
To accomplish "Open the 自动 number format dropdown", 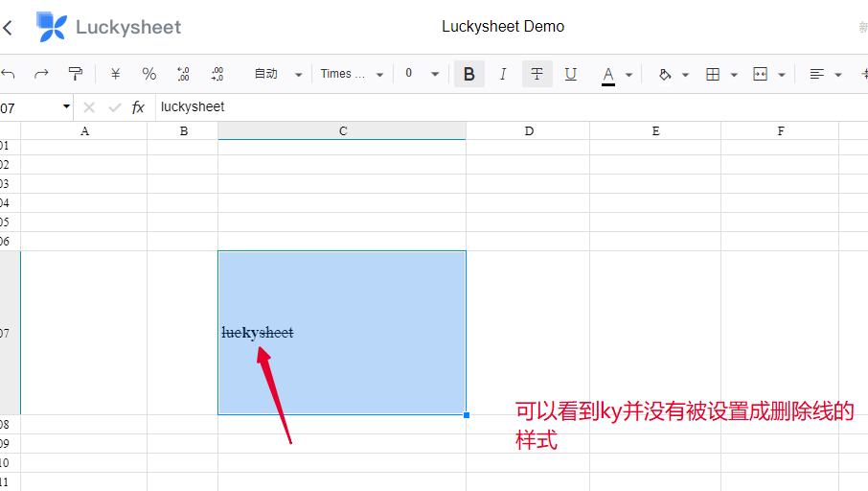I will 278,74.
